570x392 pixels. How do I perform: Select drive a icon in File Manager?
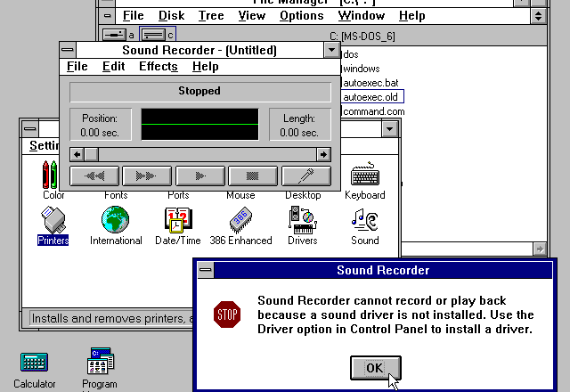(118, 35)
